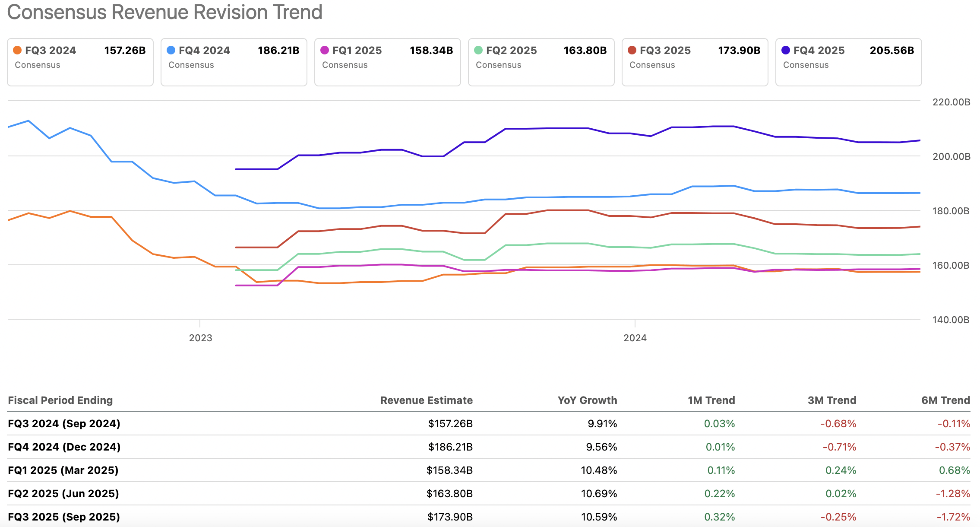Click the purple FQ4 2025 legend dot

coord(786,50)
